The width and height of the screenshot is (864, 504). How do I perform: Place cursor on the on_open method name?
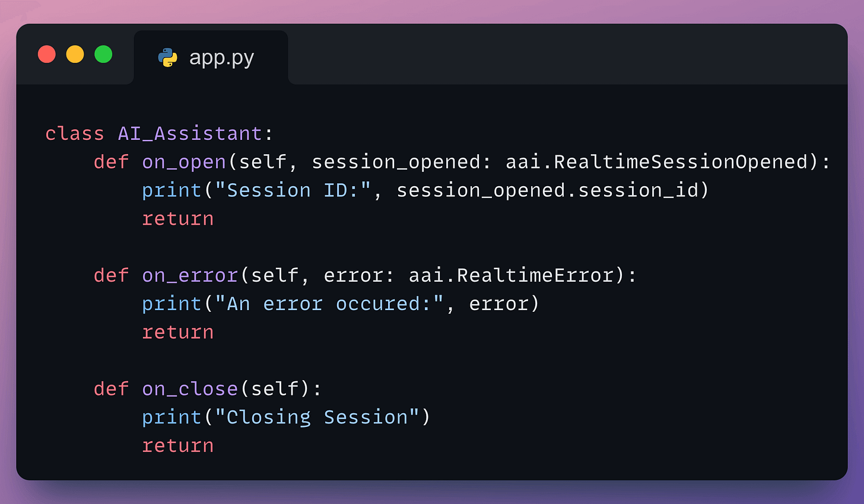pos(184,162)
